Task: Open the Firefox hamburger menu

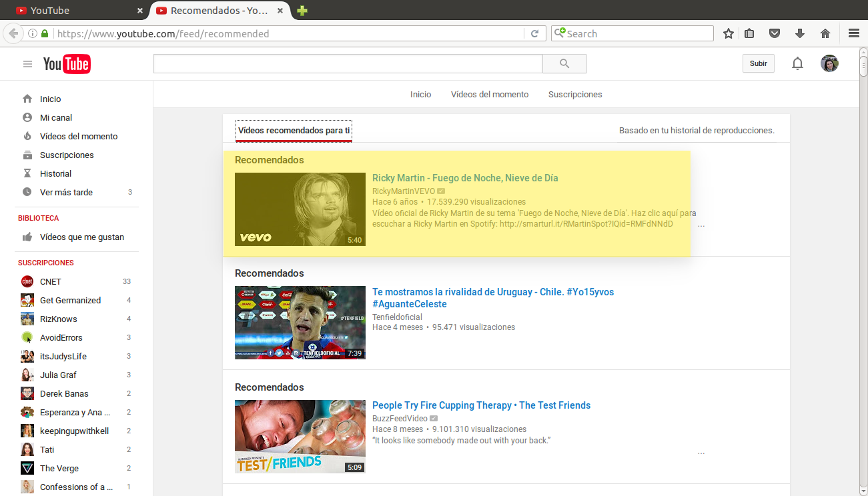Action: click(x=853, y=33)
